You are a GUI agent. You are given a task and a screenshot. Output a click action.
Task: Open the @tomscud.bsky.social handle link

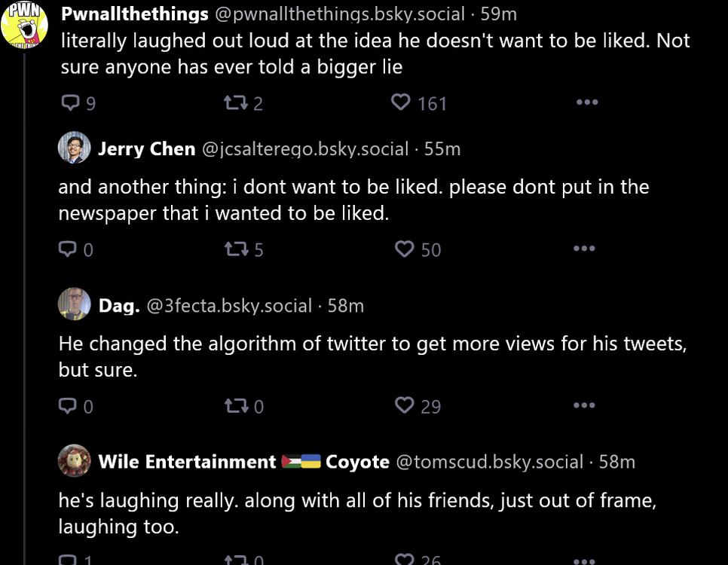[x=489, y=462]
